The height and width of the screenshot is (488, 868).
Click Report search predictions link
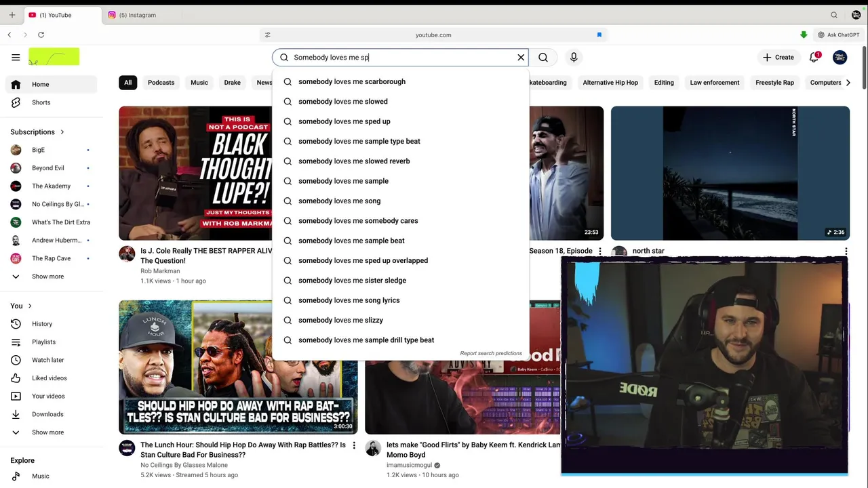click(491, 353)
